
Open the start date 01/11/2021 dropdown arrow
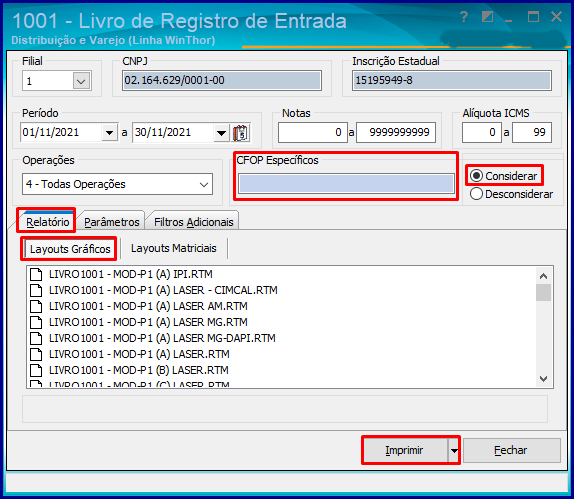point(109,133)
